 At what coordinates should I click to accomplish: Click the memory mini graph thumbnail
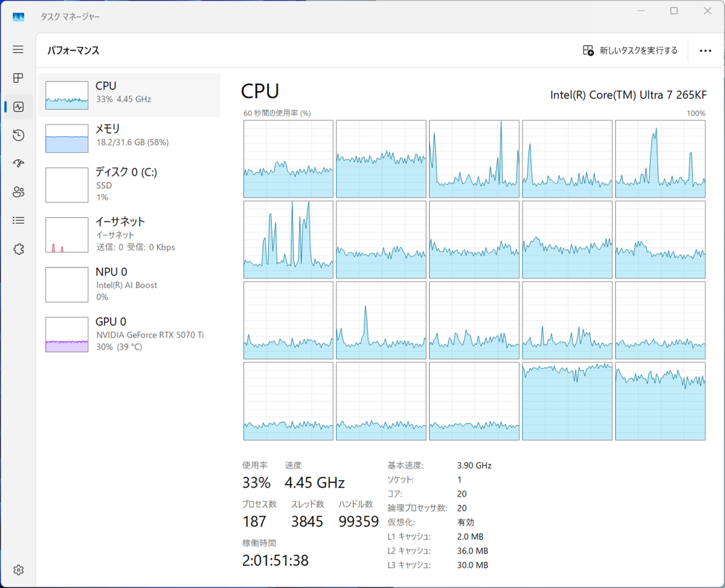tap(67, 138)
